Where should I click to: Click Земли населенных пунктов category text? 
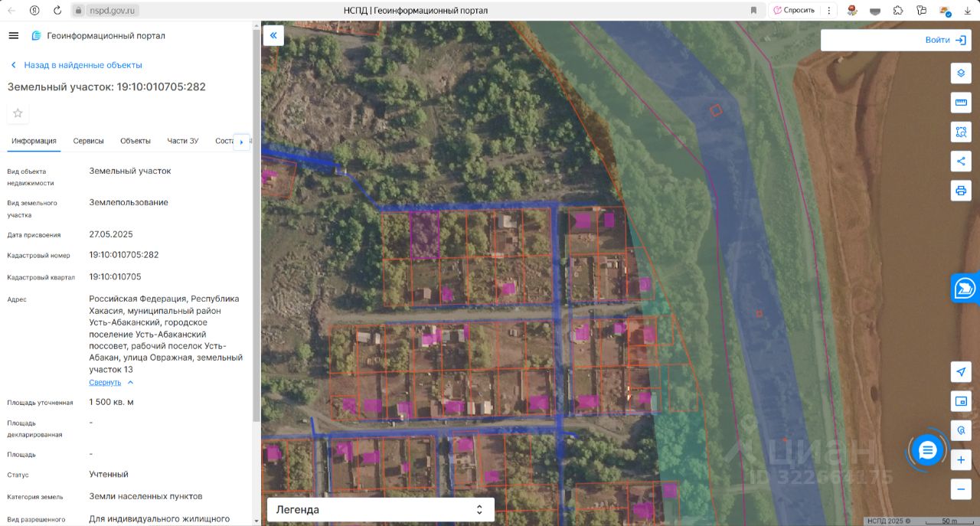[145, 496]
